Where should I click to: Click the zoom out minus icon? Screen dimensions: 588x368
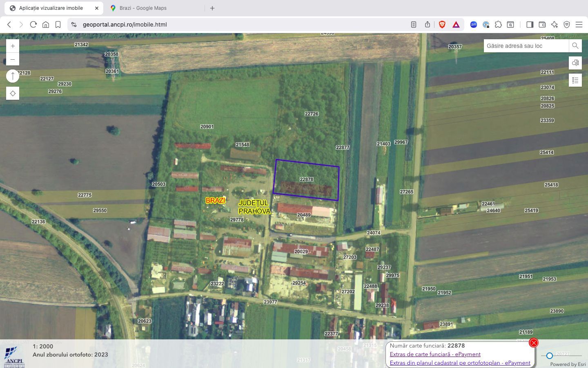(x=13, y=59)
